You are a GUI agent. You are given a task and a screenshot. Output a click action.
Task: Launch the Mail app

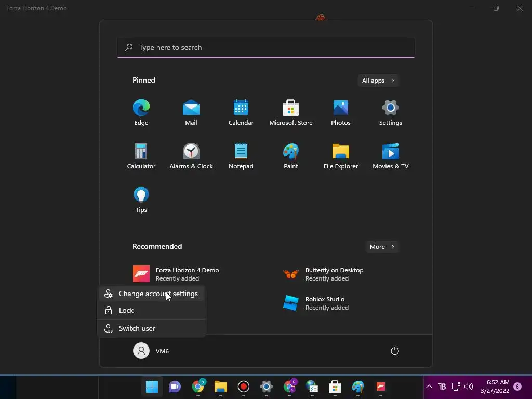[191, 112]
